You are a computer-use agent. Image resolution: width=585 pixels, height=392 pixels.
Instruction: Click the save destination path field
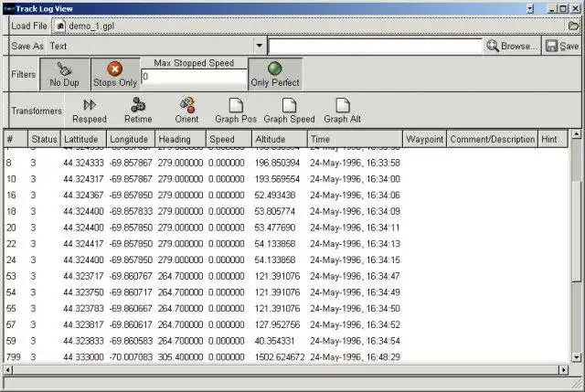tap(375, 47)
